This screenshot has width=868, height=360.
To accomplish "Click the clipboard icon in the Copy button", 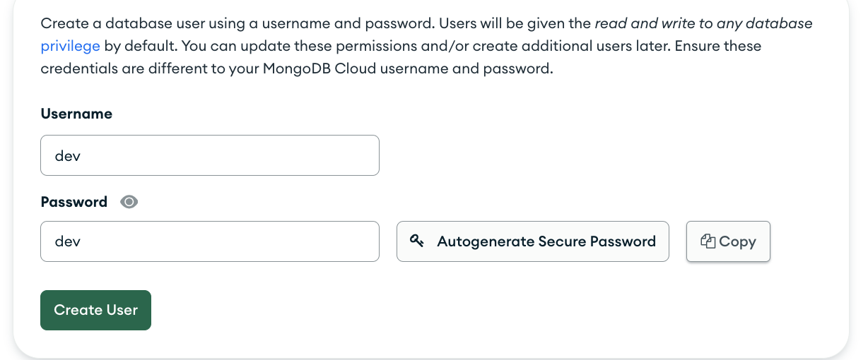I will click(x=708, y=241).
